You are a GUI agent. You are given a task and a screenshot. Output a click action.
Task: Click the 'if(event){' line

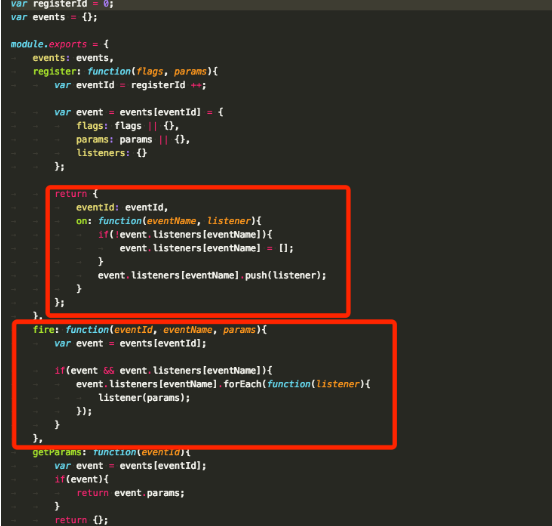(x=82, y=480)
